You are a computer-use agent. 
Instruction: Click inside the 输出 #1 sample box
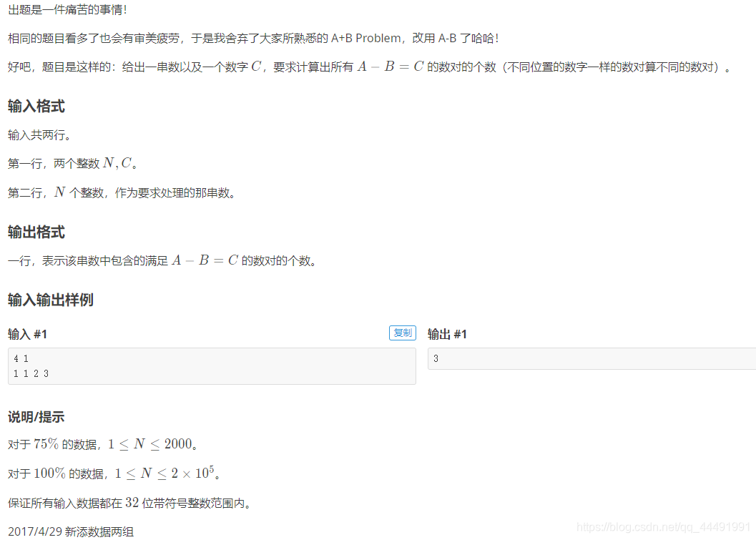591,359
